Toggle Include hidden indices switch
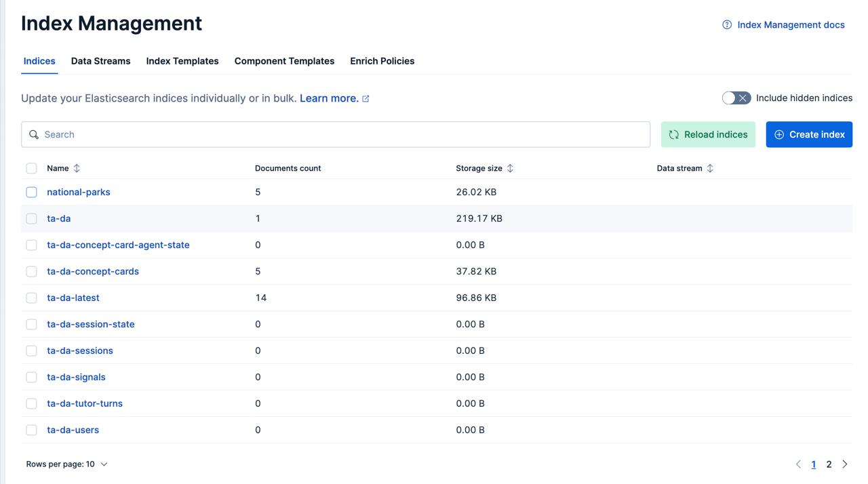 pos(736,98)
